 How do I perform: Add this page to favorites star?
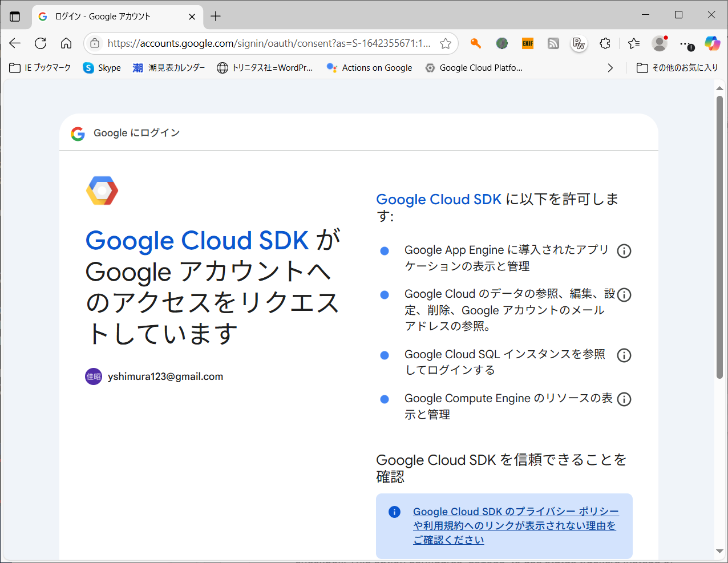pos(446,43)
